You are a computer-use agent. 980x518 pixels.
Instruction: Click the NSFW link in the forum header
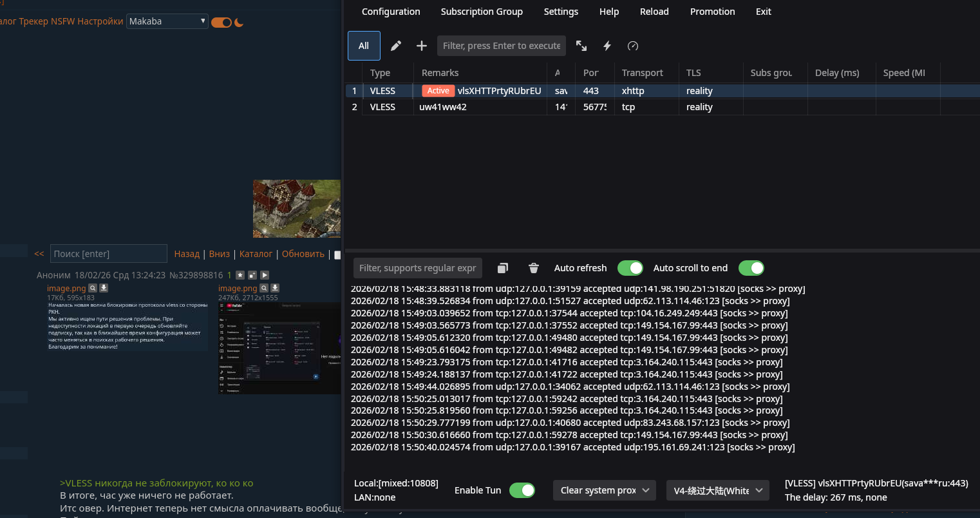pos(62,21)
